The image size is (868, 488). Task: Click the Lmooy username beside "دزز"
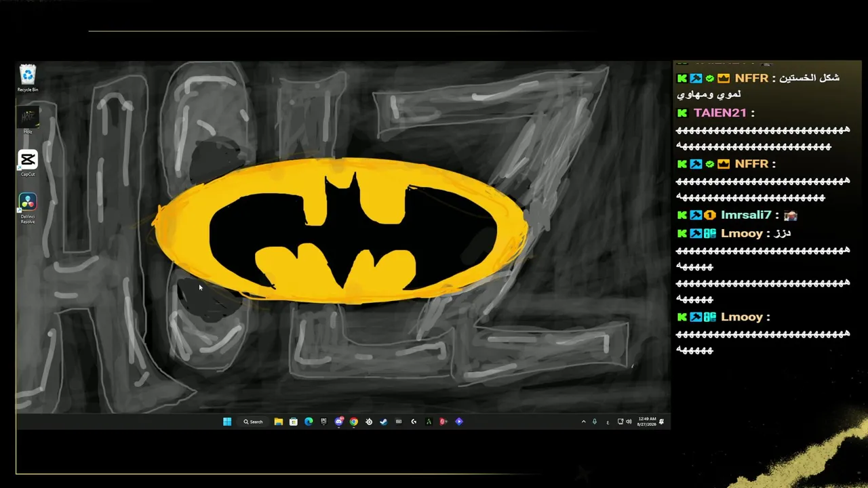(x=742, y=233)
